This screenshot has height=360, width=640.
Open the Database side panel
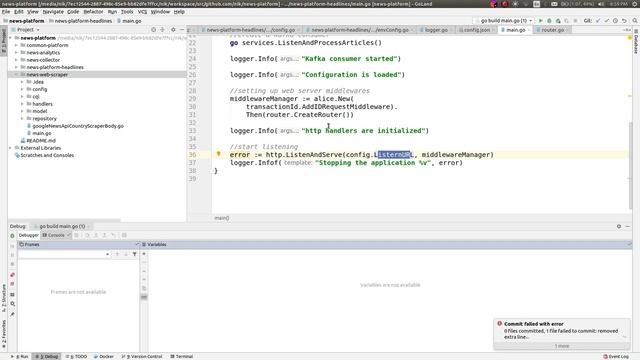tap(636, 42)
